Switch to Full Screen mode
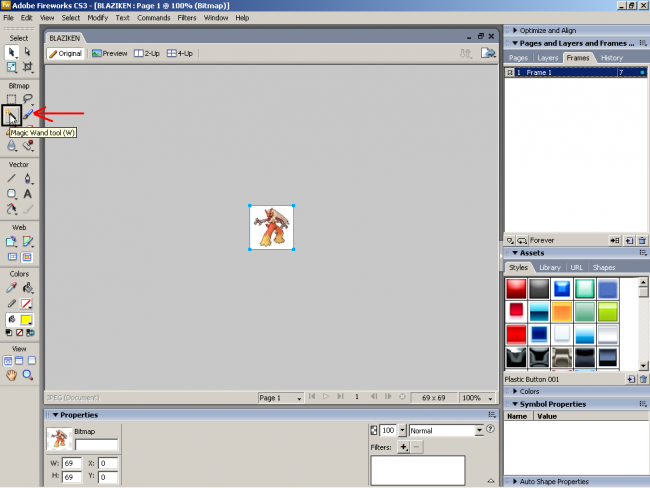Image resolution: width=650 pixels, height=488 pixels. (x=32, y=361)
